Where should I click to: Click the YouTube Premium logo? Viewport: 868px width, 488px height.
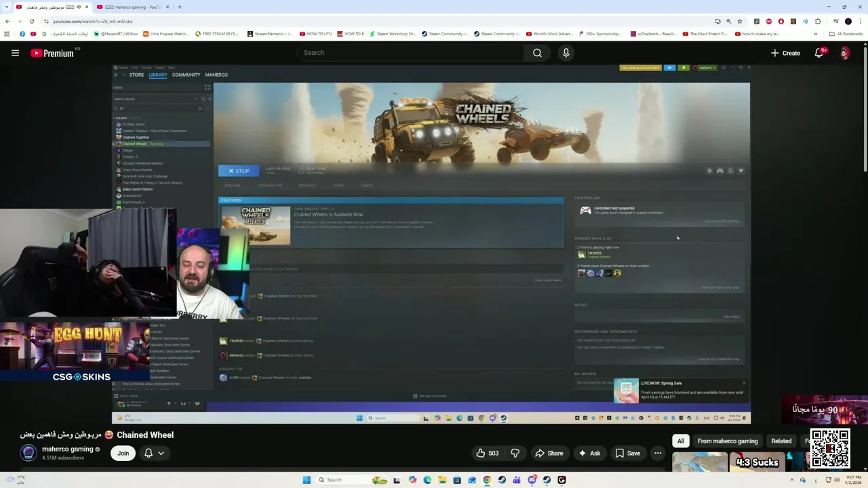point(53,53)
